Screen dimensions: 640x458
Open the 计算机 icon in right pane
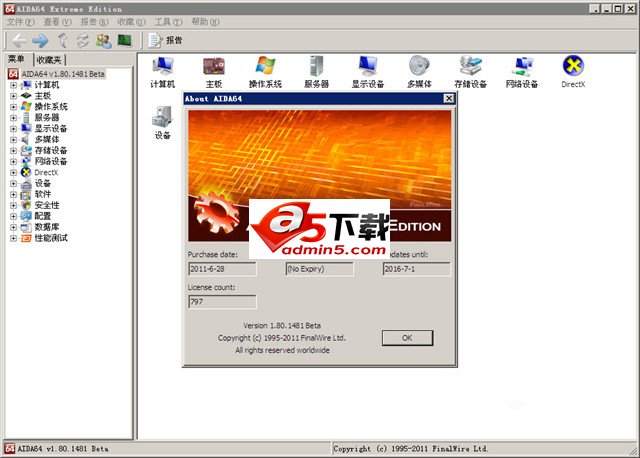[x=162, y=72]
